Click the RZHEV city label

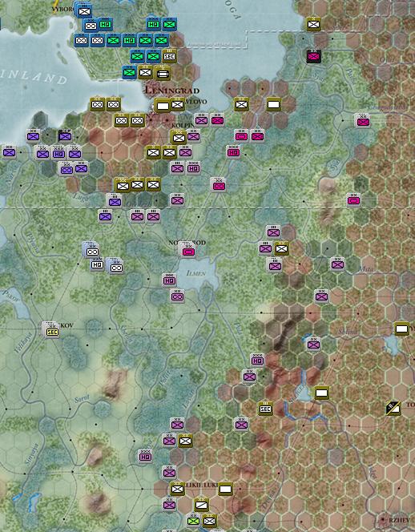point(398,519)
